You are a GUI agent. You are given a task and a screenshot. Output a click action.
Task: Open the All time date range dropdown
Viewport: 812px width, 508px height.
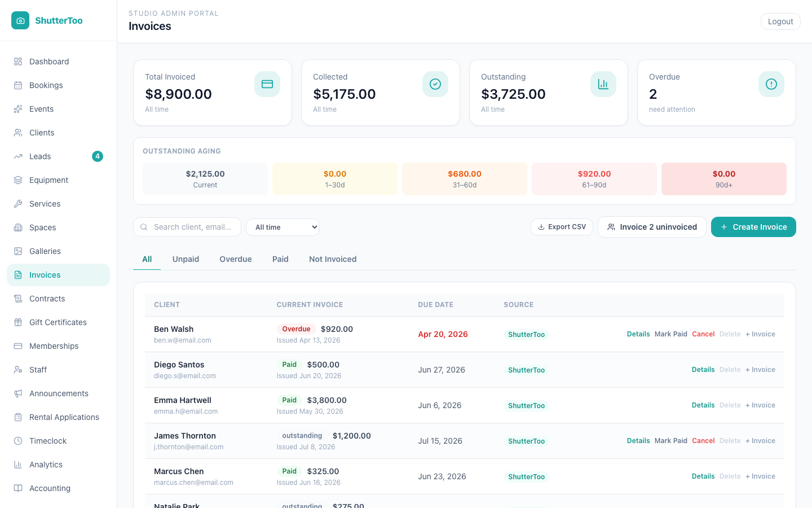tap(283, 227)
